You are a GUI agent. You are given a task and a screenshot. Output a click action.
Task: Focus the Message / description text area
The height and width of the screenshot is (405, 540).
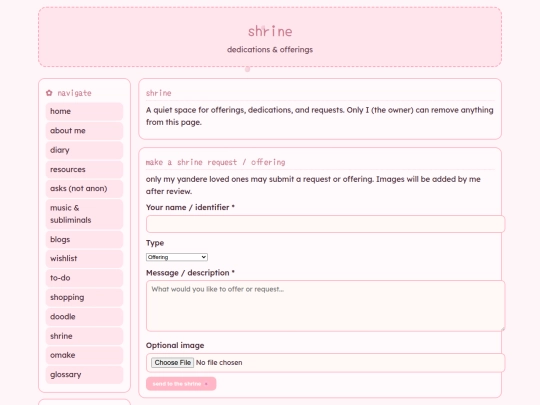coord(325,306)
